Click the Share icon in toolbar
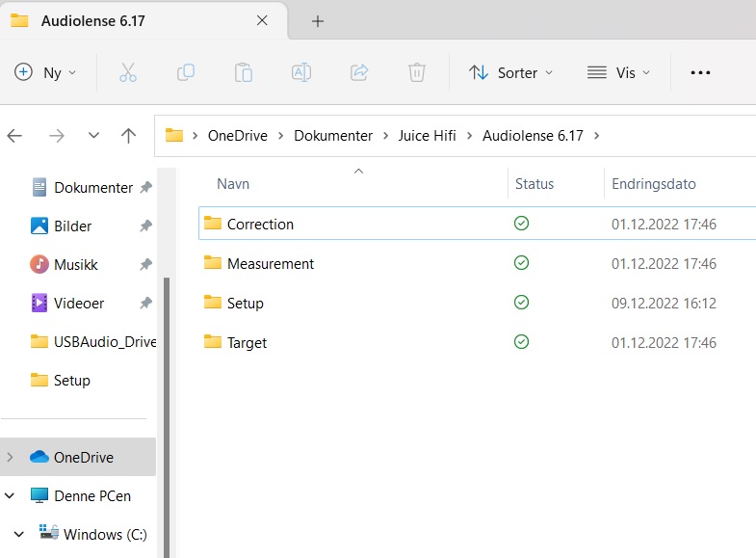This screenshot has height=558, width=756. (359, 72)
